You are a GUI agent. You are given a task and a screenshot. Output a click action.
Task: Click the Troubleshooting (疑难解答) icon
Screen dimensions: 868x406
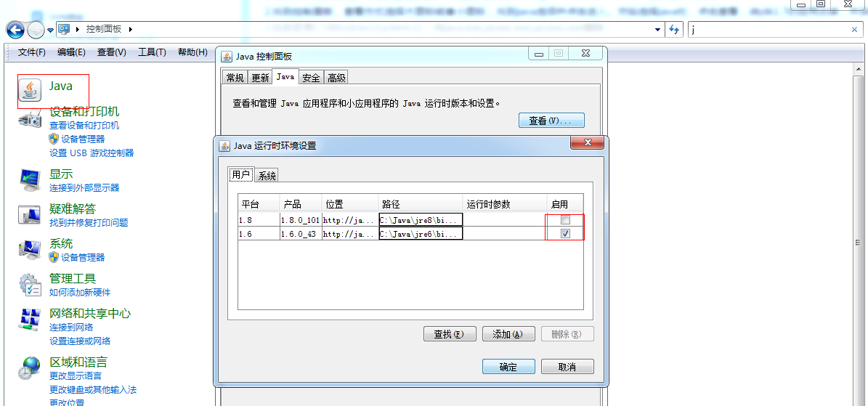(30, 215)
